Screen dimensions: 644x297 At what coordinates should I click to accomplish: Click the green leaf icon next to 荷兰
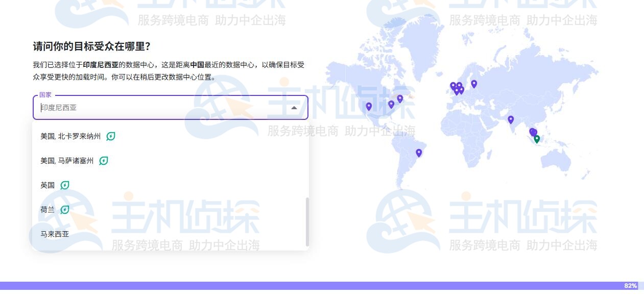(x=65, y=210)
